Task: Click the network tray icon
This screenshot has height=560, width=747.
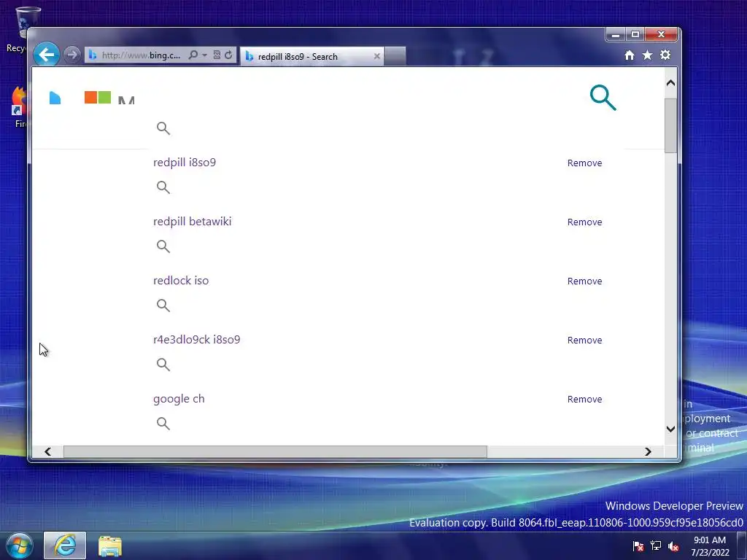Action: [x=656, y=545]
